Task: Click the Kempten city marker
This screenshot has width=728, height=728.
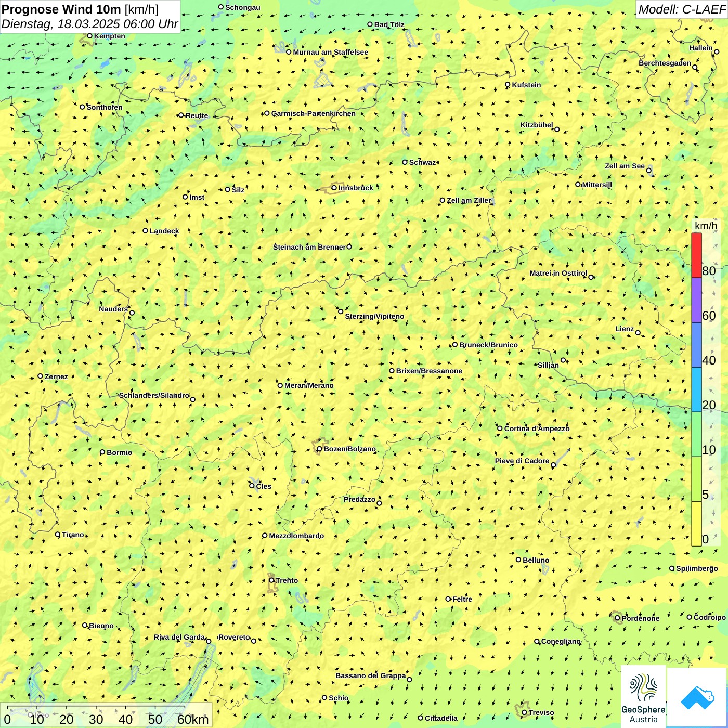Action: pos(89,36)
